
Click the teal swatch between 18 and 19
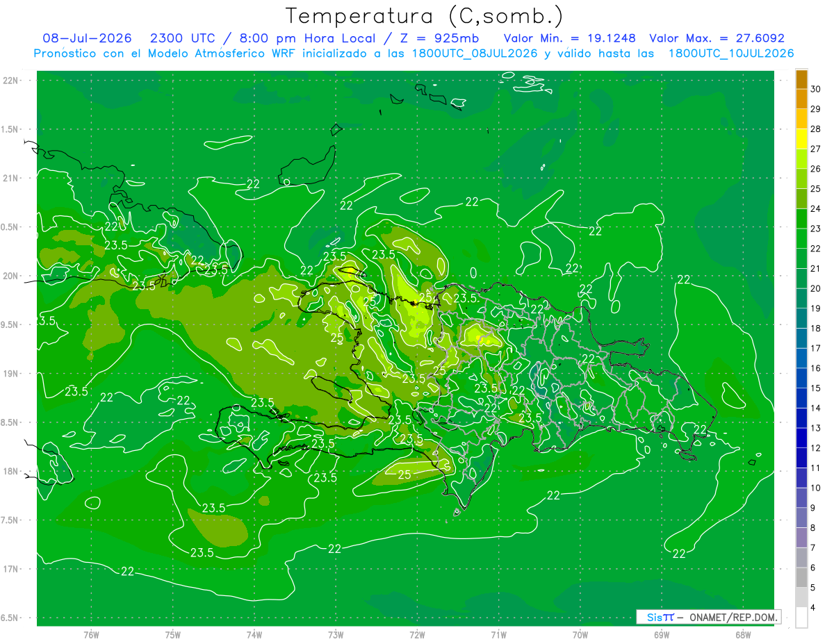click(801, 318)
